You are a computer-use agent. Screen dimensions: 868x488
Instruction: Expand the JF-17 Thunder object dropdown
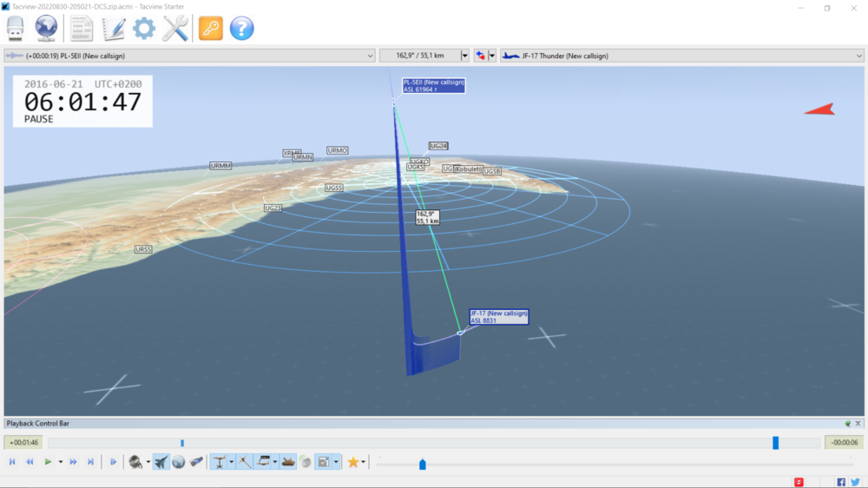pos(858,56)
